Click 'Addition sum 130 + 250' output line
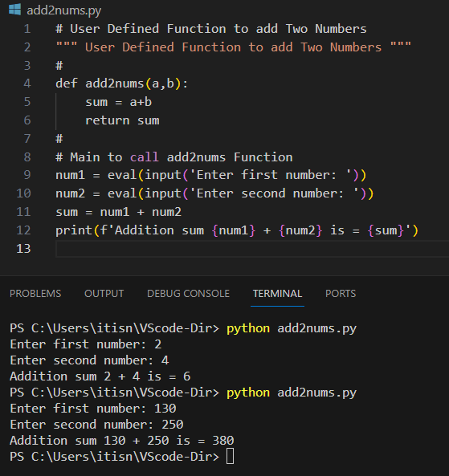 click(x=122, y=441)
